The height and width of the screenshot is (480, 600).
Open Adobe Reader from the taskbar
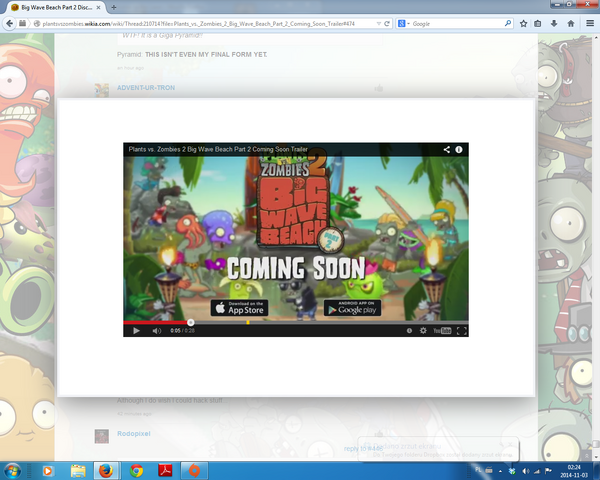tap(165, 471)
